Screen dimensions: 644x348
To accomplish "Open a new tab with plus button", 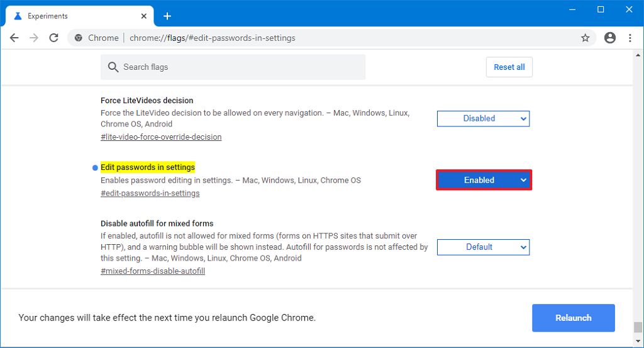I will tap(167, 16).
